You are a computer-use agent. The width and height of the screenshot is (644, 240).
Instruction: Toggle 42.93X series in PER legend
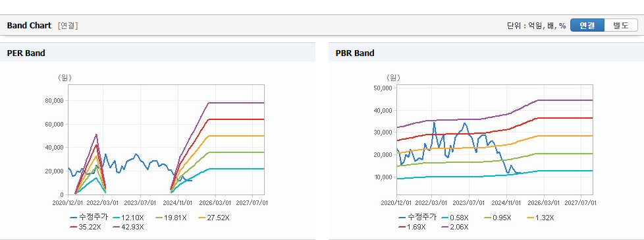click(128, 227)
